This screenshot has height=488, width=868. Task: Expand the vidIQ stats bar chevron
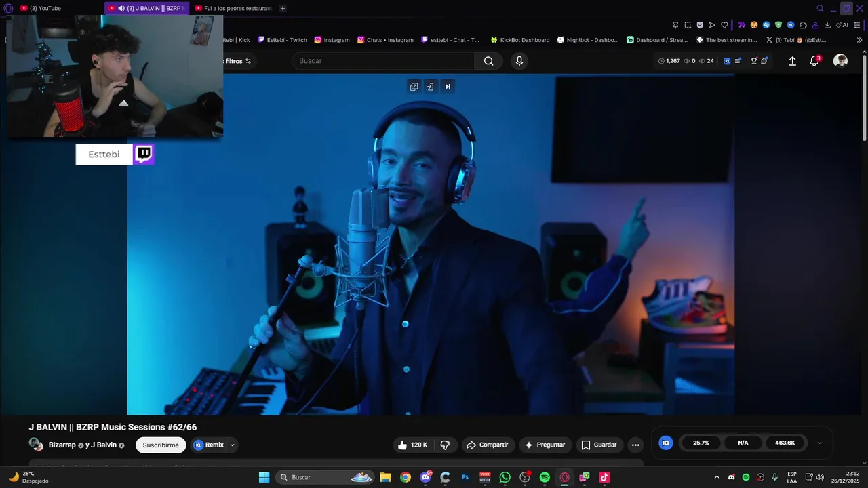819,443
